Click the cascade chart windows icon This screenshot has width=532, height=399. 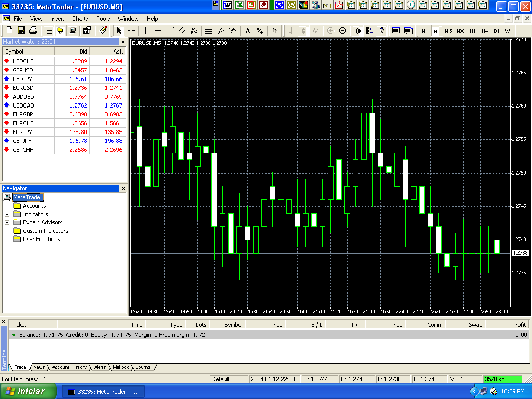(x=408, y=31)
